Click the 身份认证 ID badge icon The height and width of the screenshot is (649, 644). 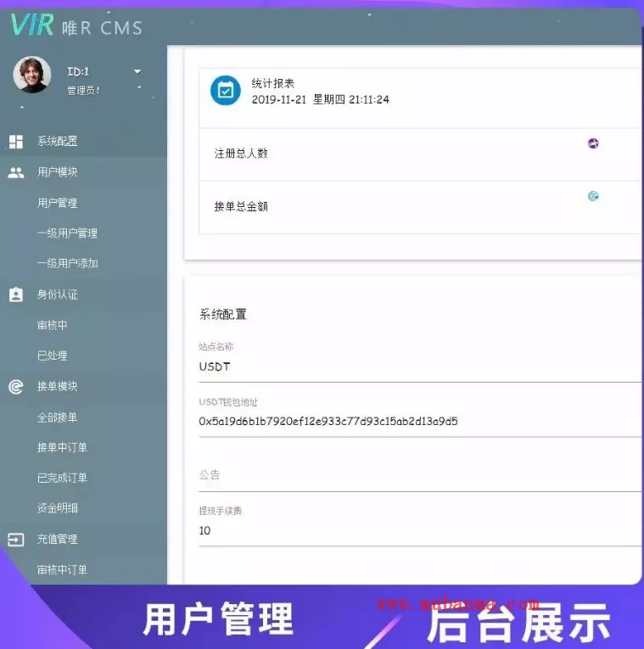[16, 294]
